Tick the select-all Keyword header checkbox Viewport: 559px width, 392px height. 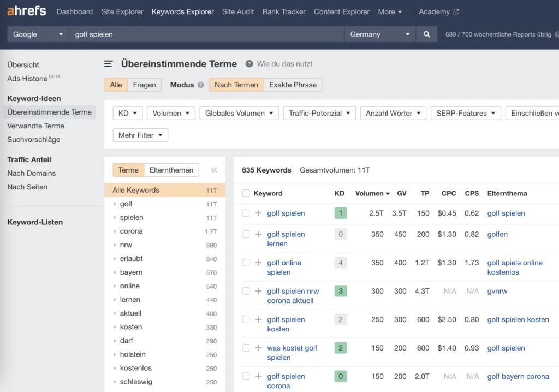pos(246,193)
